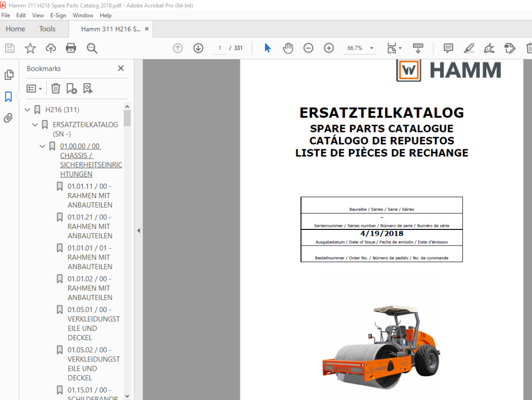Screen dimensions: 532x400
Task: Jump to bookmark 01.01.01 / 01 RAHMEN
Action: (x=90, y=257)
